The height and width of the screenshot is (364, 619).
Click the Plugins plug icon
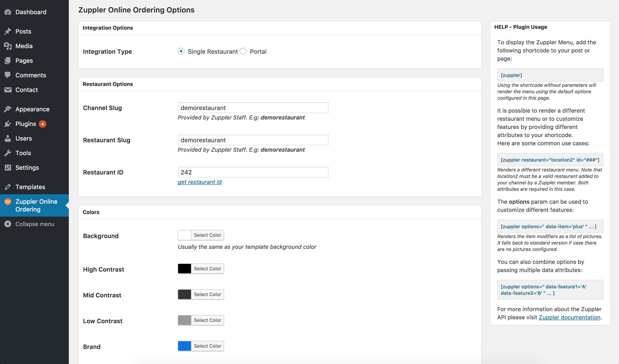(8, 124)
